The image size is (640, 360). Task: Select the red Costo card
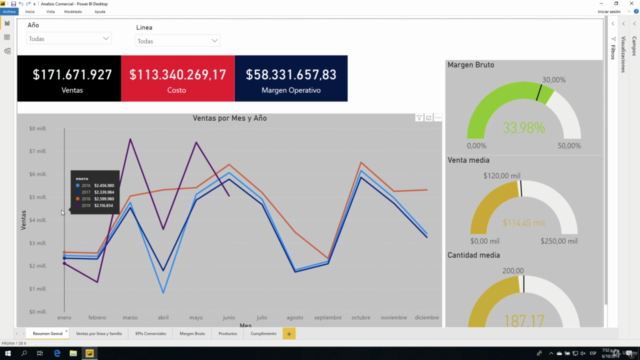pyautogui.click(x=178, y=78)
